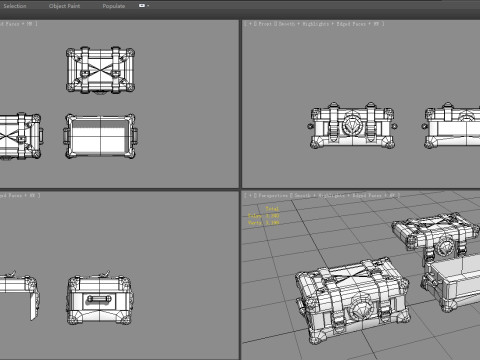480x360 pixels.
Task: Click the Verts count statistic
Action: click(263, 223)
